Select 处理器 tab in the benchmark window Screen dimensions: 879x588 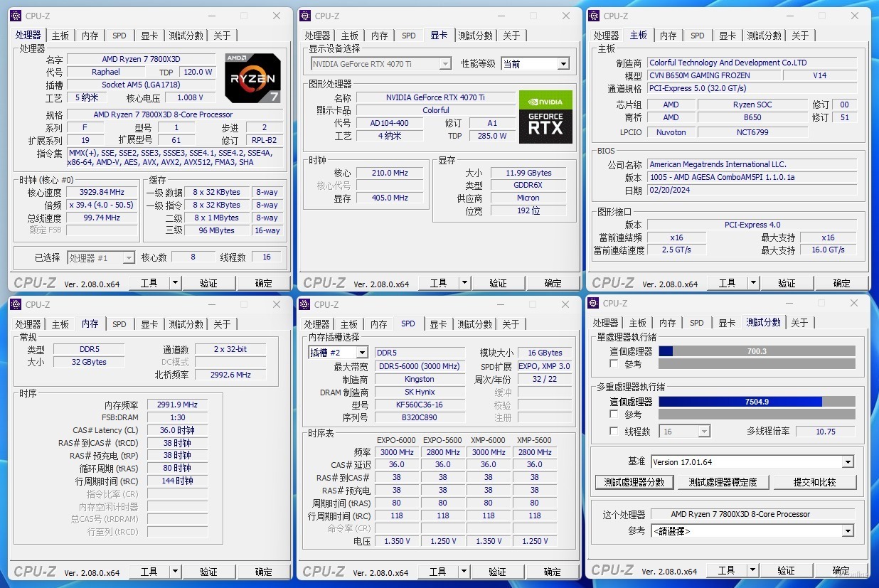coord(606,323)
